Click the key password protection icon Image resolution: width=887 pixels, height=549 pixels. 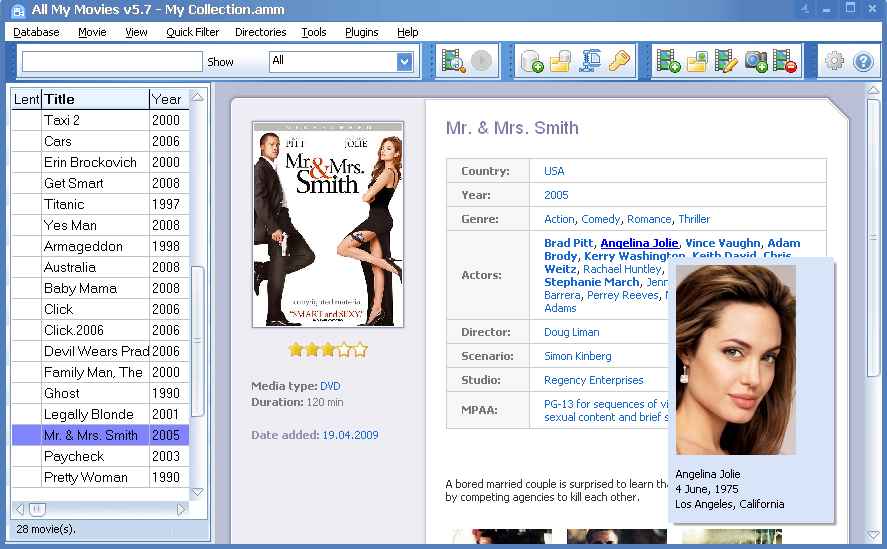tap(619, 61)
